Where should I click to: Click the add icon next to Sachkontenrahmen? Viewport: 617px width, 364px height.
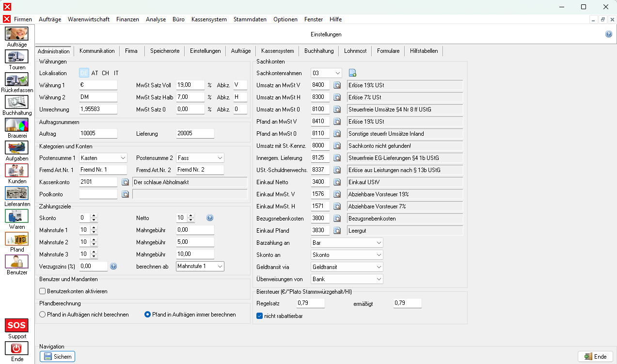[352, 73]
